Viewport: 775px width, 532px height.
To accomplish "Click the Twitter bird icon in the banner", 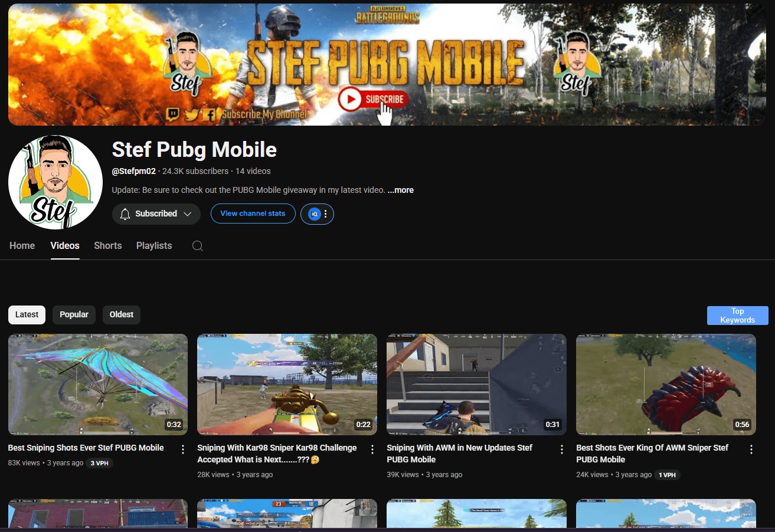I will coord(191,114).
